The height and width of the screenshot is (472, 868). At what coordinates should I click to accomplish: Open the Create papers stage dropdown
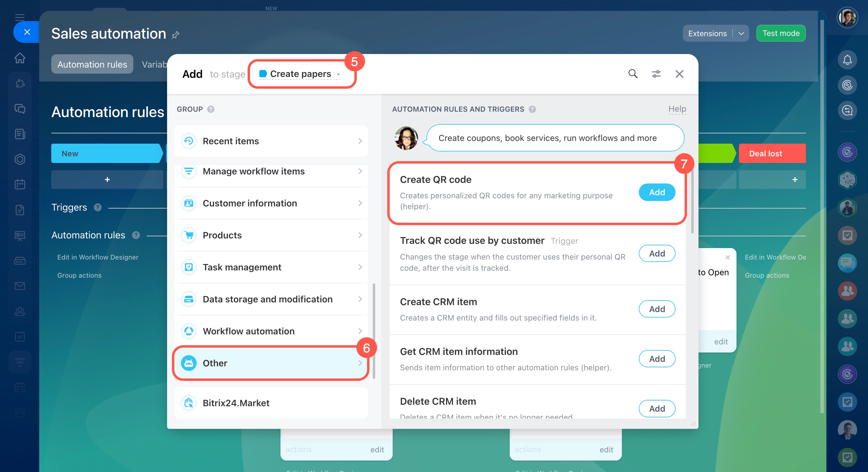(301, 74)
